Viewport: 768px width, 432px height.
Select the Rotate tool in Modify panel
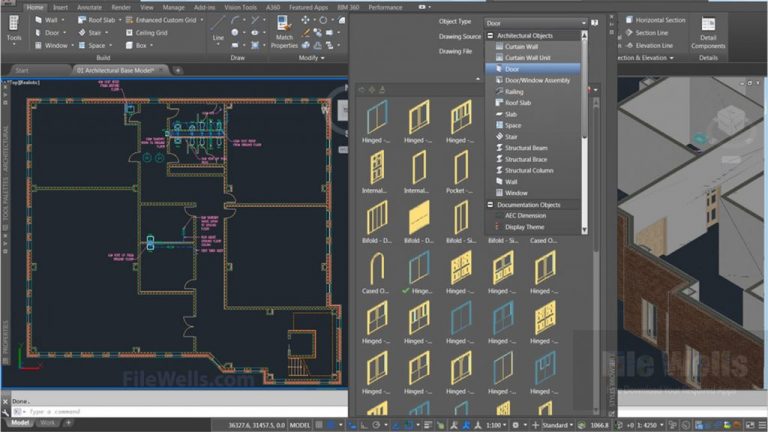point(323,20)
